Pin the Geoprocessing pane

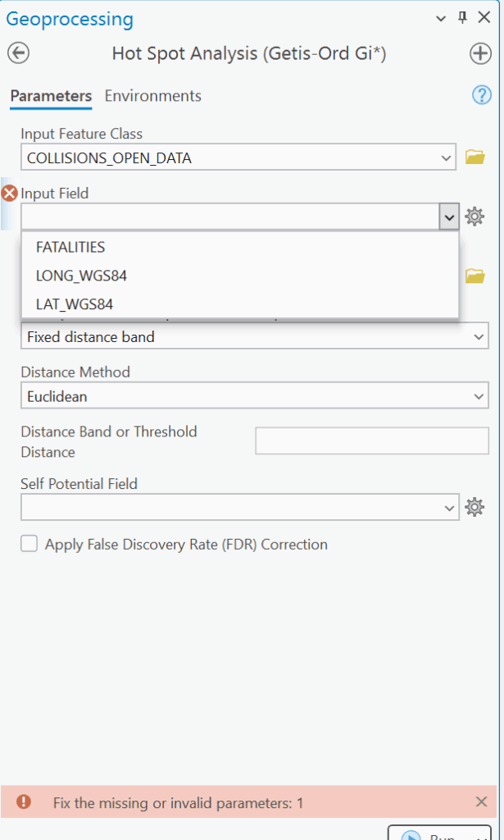[x=462, y=18]
